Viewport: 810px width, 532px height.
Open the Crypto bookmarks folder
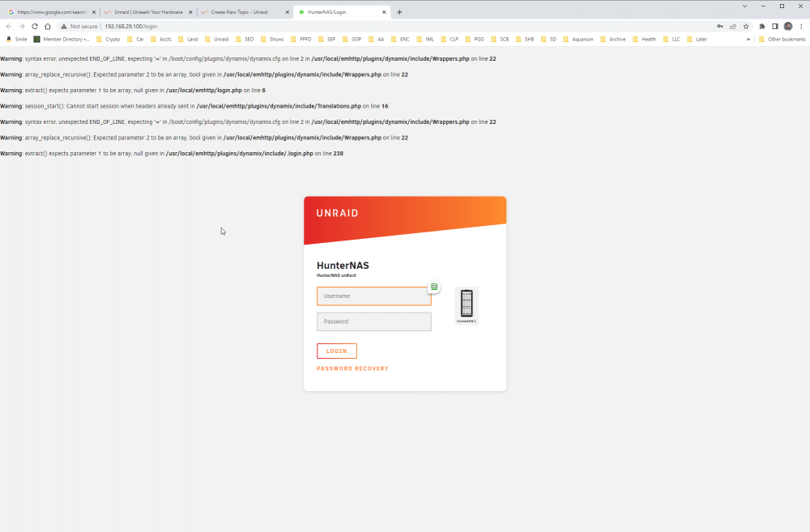click(108, 39)
